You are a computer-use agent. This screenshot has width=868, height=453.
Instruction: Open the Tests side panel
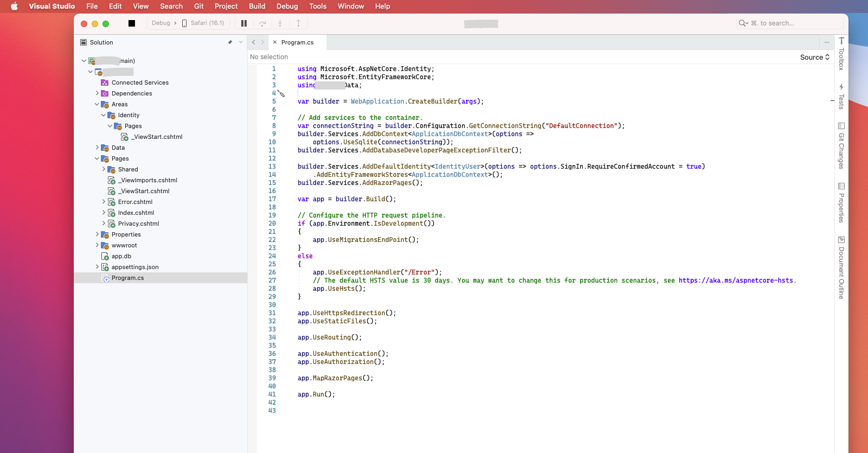(x=841, y=97)
